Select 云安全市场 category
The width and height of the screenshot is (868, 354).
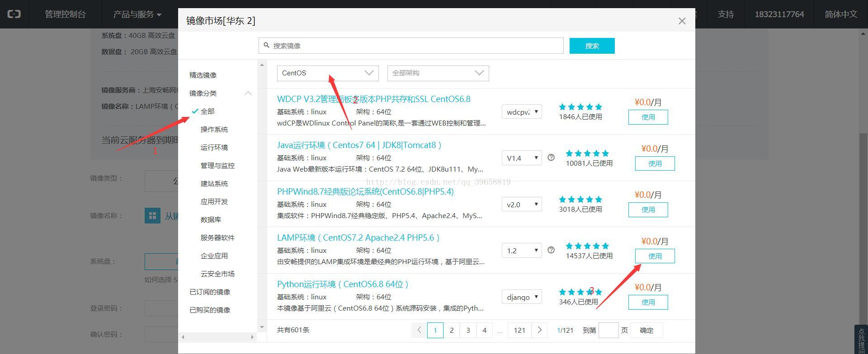[x=217, y=274]
